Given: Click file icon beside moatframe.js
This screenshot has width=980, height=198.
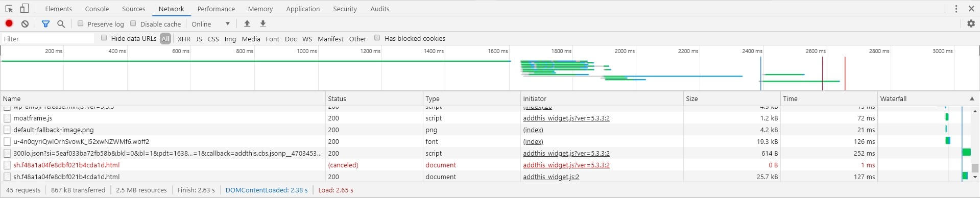Looking at the screenshot, I should click(x=7, y=118).
